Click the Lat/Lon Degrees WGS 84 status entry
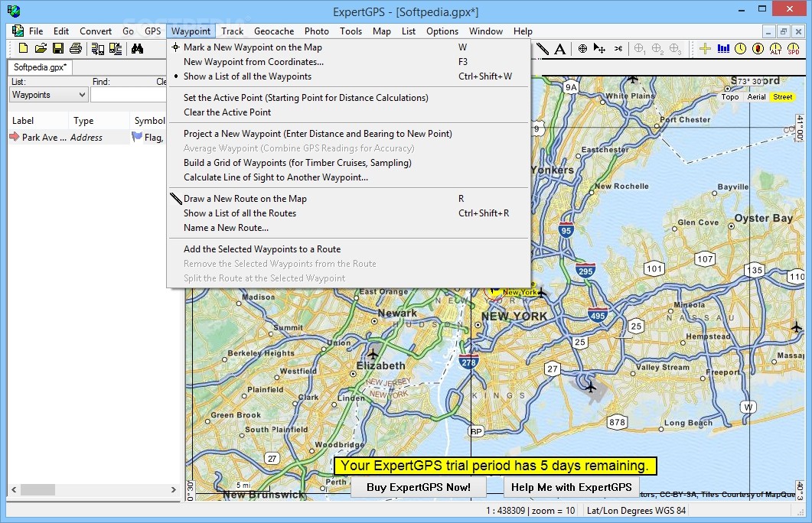Screen dimensions: 812x523 point(636,511)
